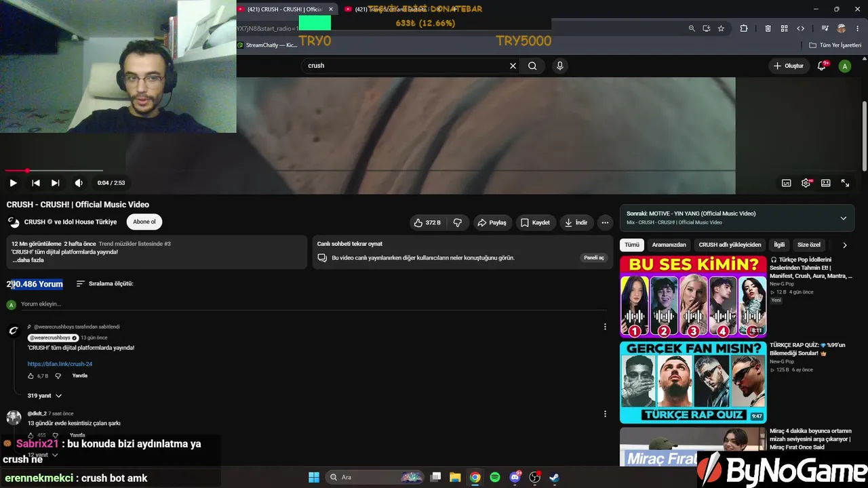Switch the player to theater mode
The height and width of the screenshot is (488, 868).
826,183
